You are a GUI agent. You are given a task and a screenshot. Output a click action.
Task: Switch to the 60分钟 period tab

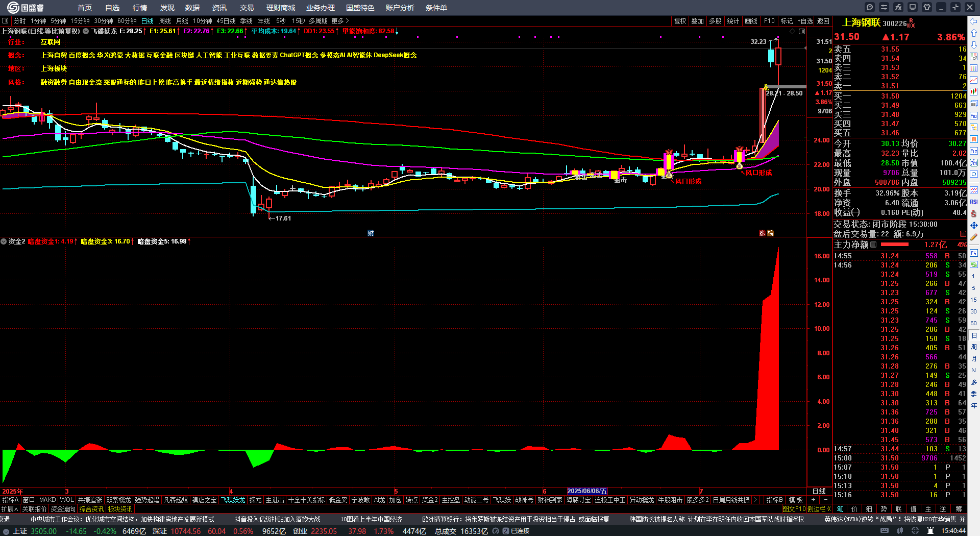click(127, 21)
